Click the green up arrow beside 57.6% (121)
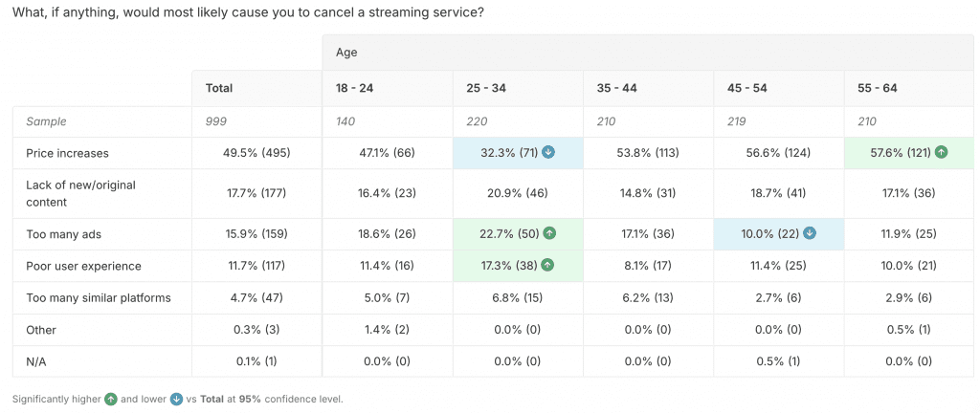980x413 pixels. (944, 153)
